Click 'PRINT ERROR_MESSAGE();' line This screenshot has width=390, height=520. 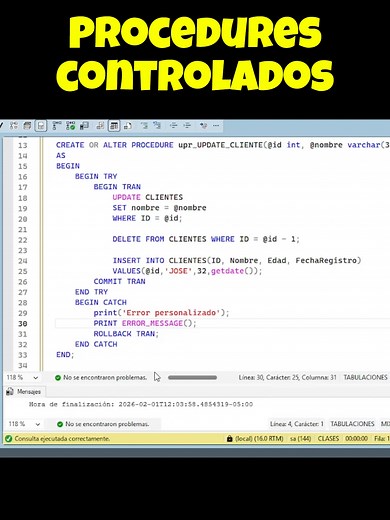tap(145, 323)
